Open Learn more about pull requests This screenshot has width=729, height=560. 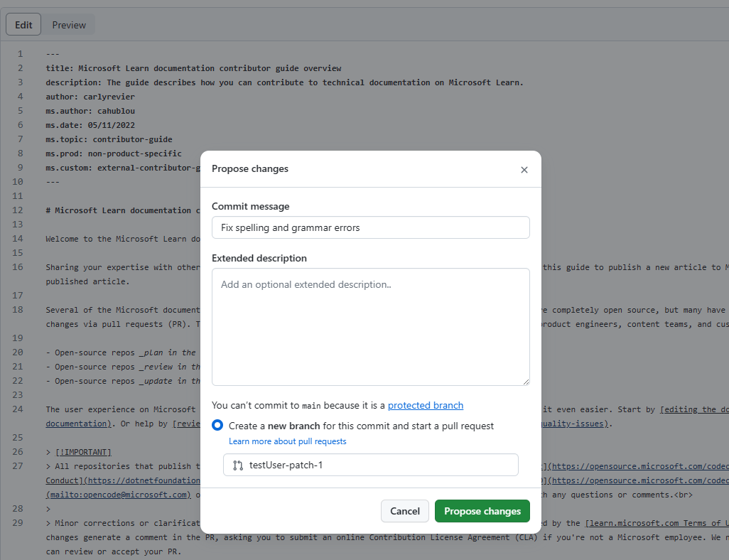287,441
